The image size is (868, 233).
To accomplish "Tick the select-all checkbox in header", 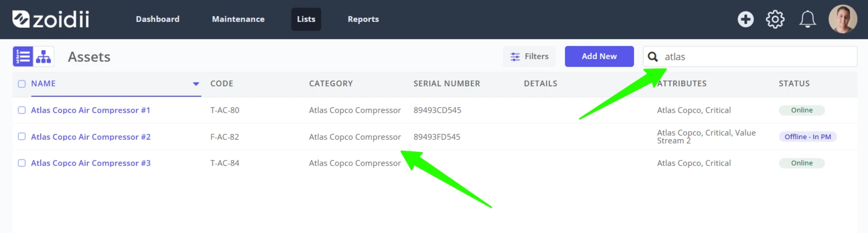I will (x=22, y=84).
